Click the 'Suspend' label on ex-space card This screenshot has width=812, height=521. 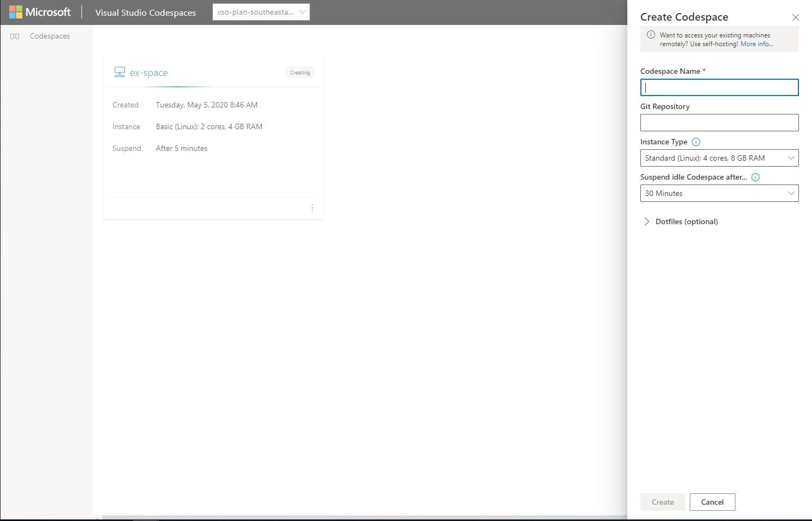click(x=127, y=148)
